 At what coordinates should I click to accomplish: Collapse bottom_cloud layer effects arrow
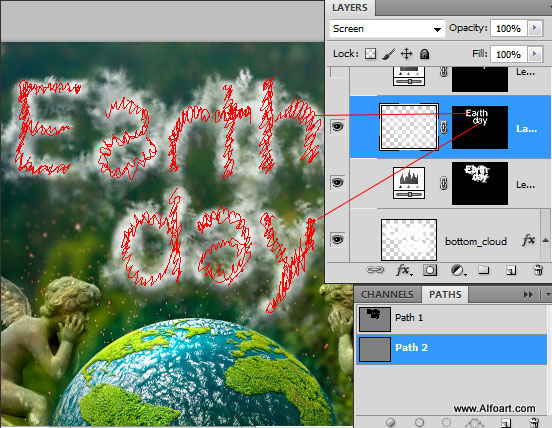pyautogui.click(x=545, y=240)
